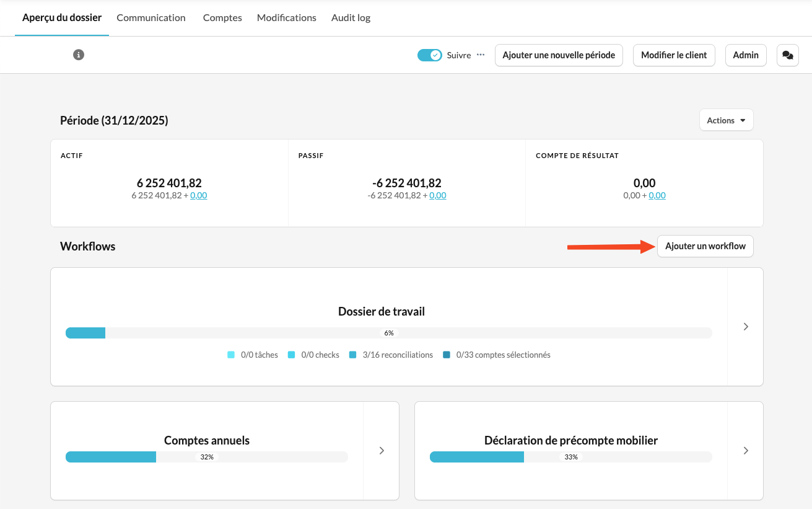Viewport: 812px width, 509px height.
Task: Click the Modifier le client button
Action: point(674,55)
